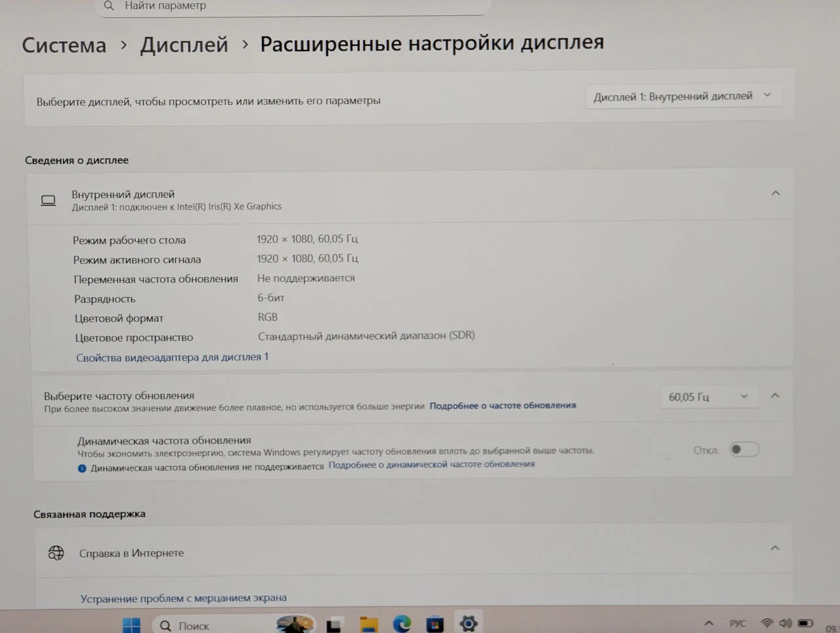This screenshot has height=633, width=840.
Task: Open Свойства видеоадаптера для дисплея 1
Action: click(x=172, y=357)
